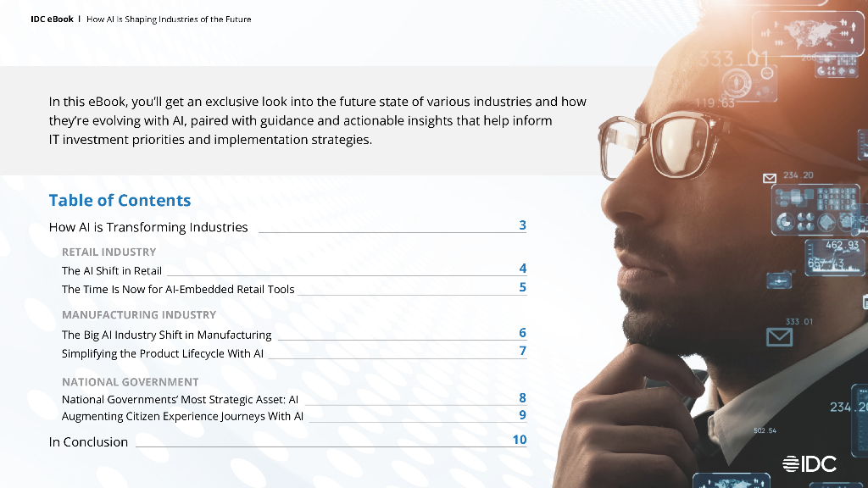Go to "Augmenting Citizen Experience Journeys With AI"
868x488 pixels.
(182, 416)
